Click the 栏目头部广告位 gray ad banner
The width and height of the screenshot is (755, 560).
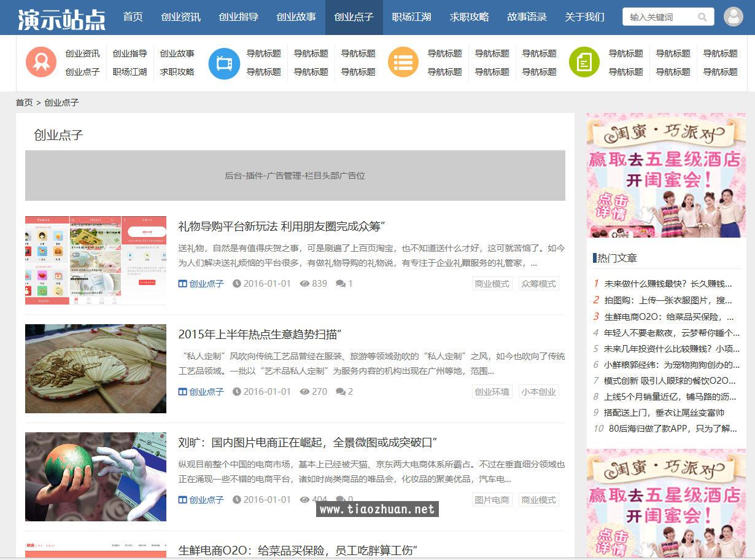point(295,176)
